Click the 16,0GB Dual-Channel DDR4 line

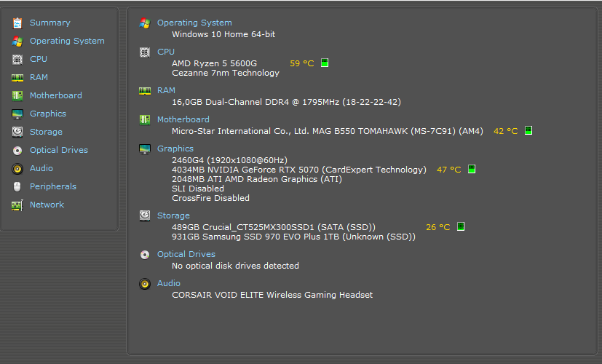tap(286, 102)
